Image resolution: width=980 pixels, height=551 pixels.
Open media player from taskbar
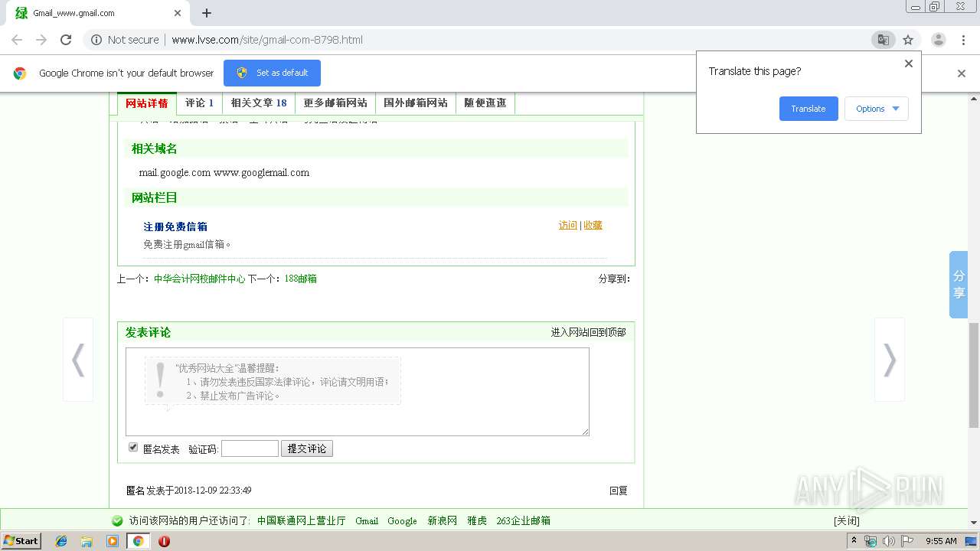tap(113, 541)
